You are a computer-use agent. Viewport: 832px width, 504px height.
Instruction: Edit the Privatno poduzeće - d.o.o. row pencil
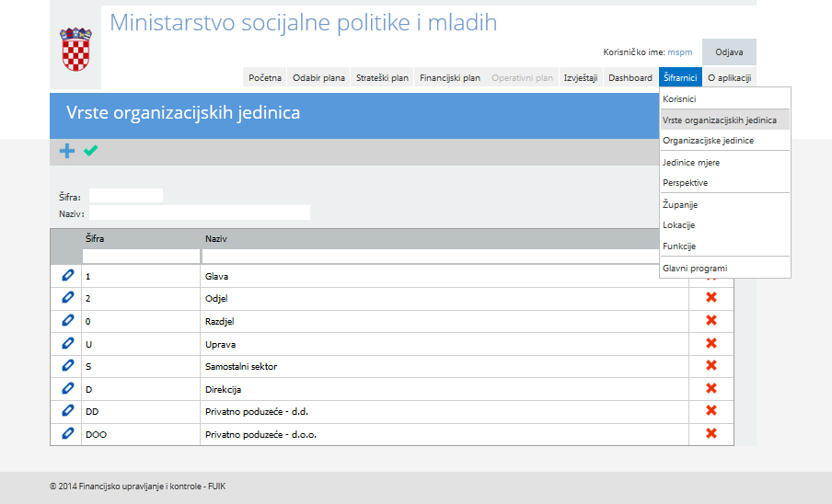point(67,433)
